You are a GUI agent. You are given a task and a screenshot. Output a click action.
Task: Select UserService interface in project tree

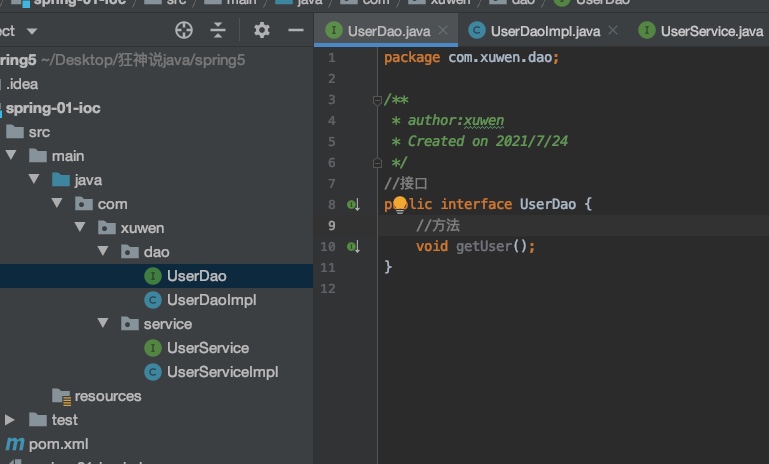click(207, 348)
